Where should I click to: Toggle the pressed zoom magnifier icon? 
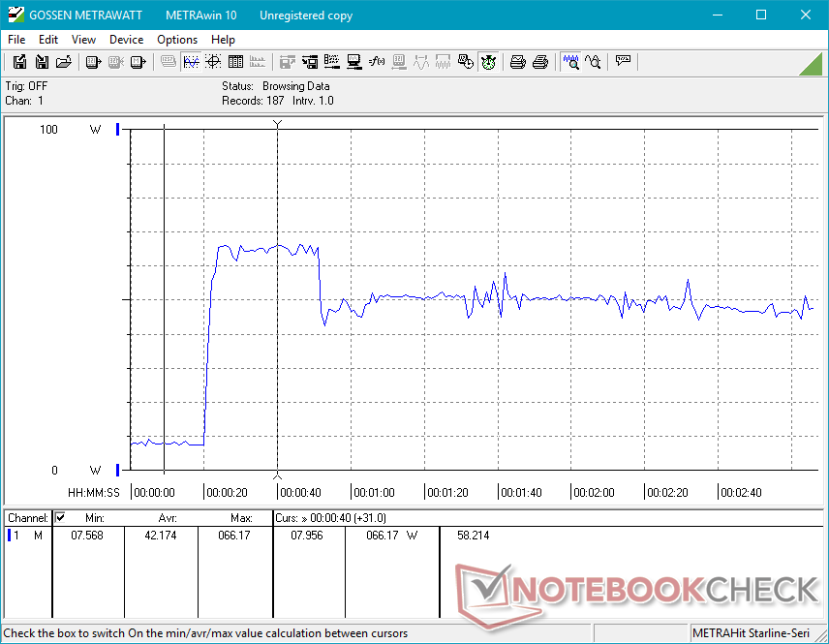click(570, 62)
